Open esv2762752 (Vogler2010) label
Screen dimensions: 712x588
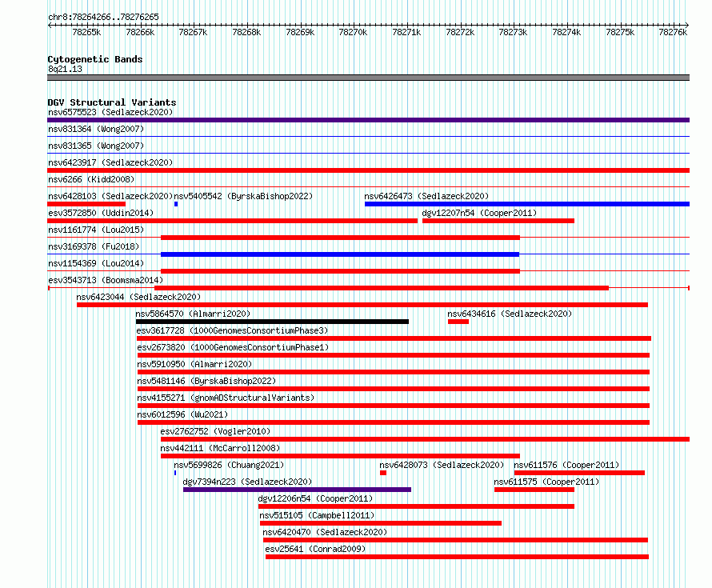click(215, 431)
